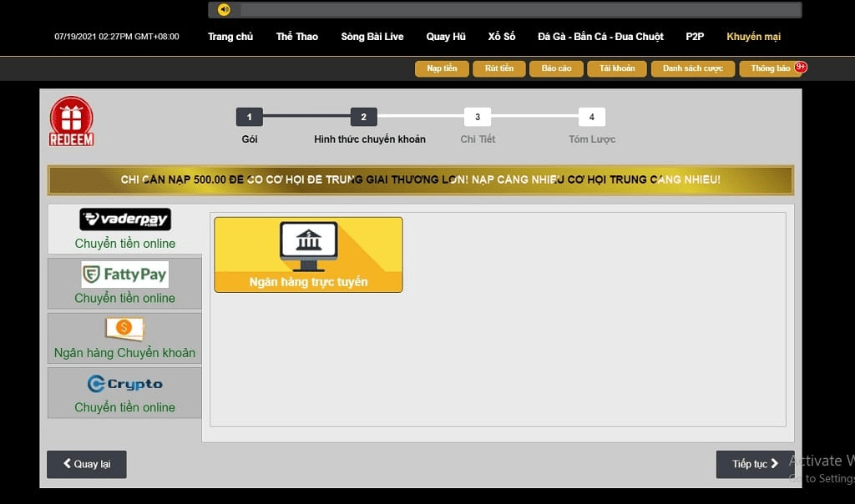
Task: Open the Sòng Bài Live menu
Action: [x=372, y=37]
